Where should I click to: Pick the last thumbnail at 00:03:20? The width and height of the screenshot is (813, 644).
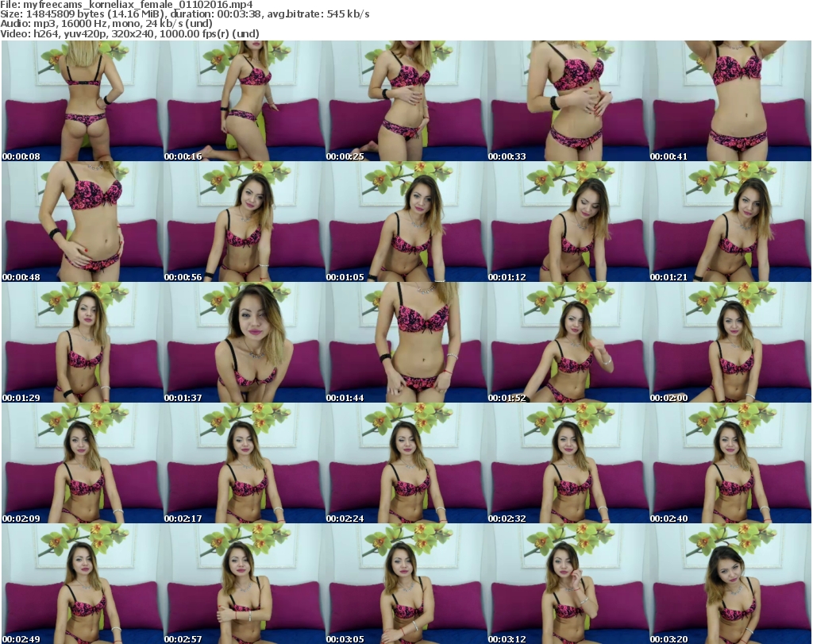coord(730,584)
